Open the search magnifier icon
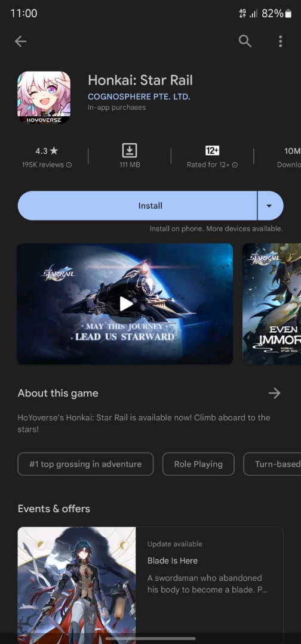Image resolution: width=301 pixels, height=644 pixels. [245, 41]
